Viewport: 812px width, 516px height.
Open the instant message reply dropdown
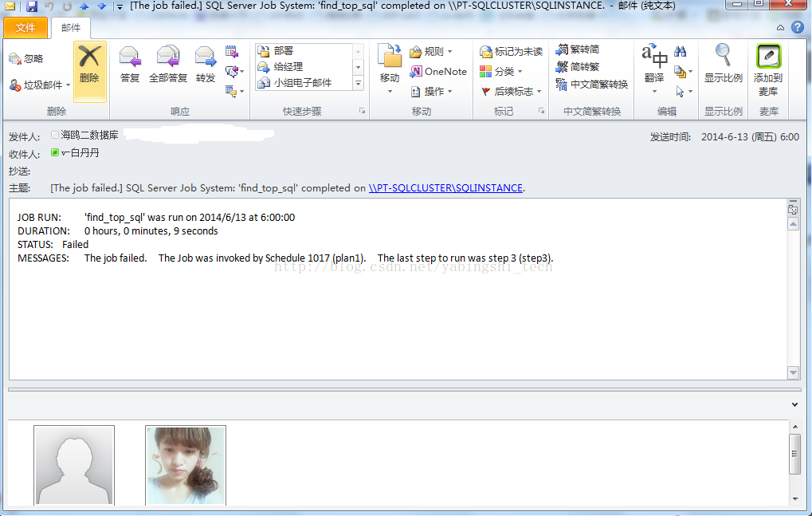click(x=234, y=71)
